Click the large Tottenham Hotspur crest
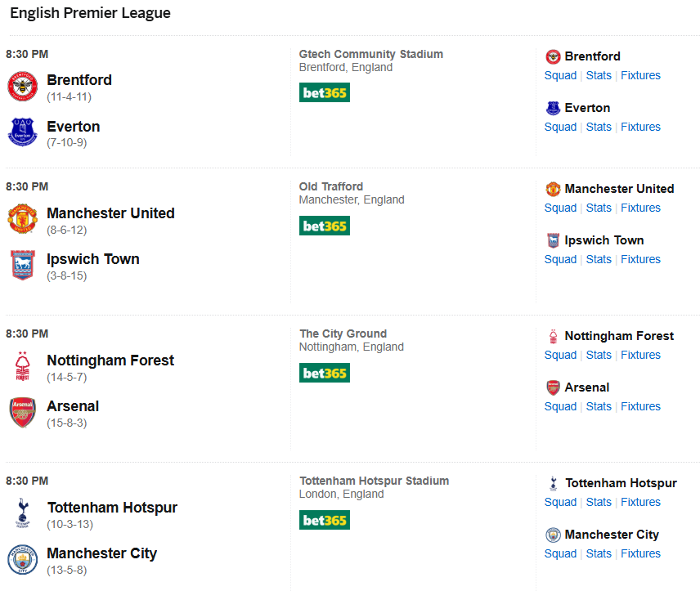Screen dimensions: 700x591 coord(23,513)
